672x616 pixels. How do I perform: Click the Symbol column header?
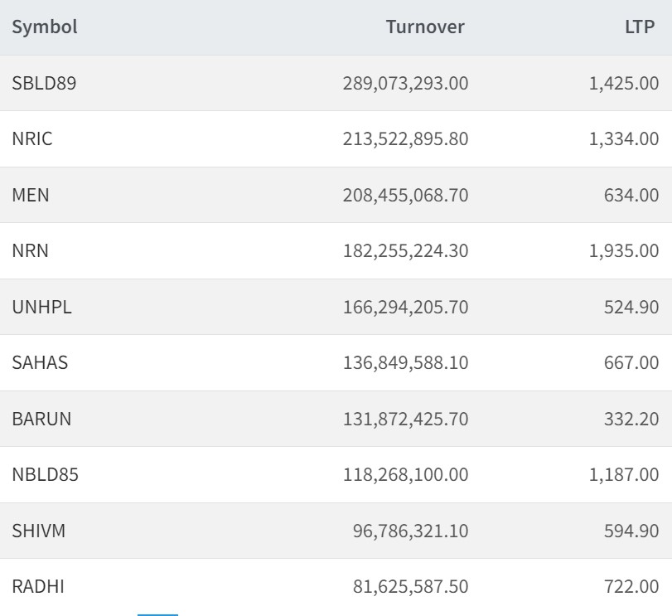pyautogui.click(x=45, y=27)
